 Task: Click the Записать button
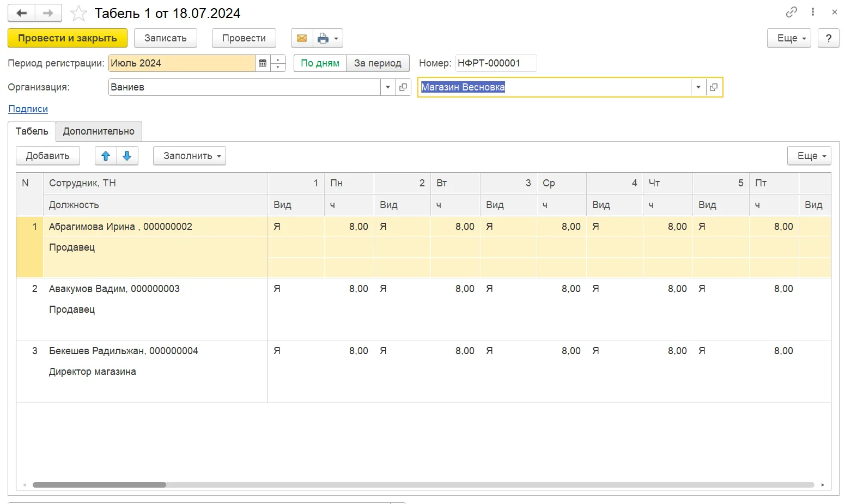coord(166,38)
